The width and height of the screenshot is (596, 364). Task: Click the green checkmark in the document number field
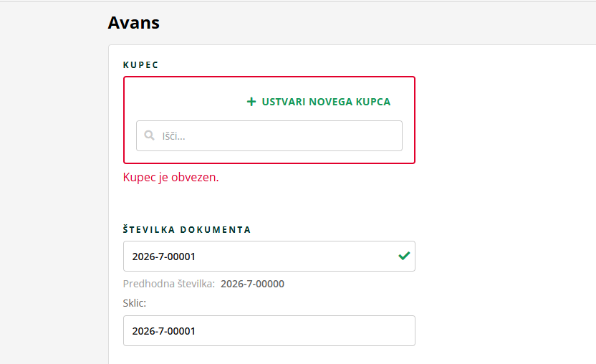pos(404,256)
